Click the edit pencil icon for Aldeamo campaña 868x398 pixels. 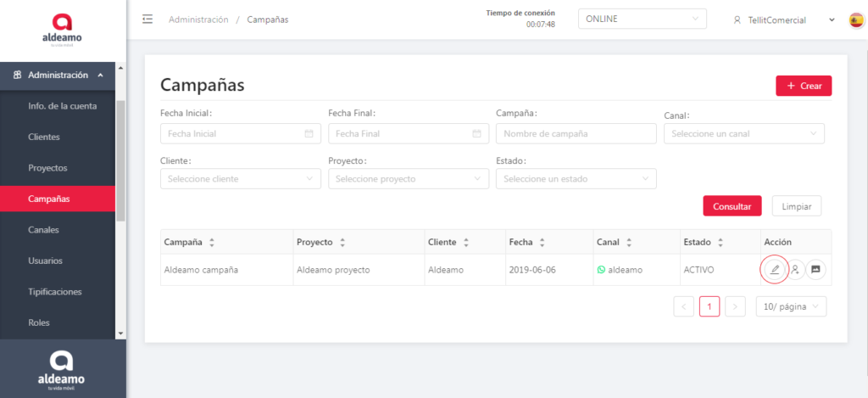(x=774, y=270)
